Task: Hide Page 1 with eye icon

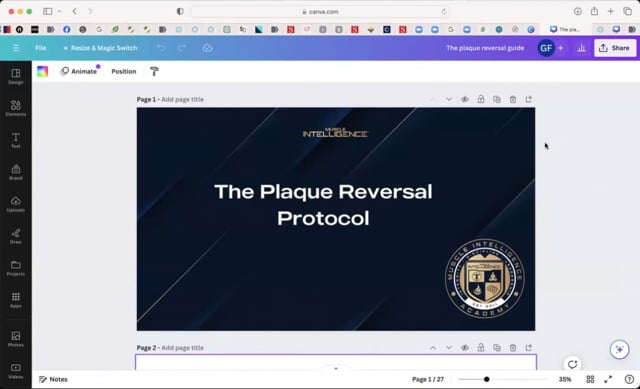Action: [464, 99]
